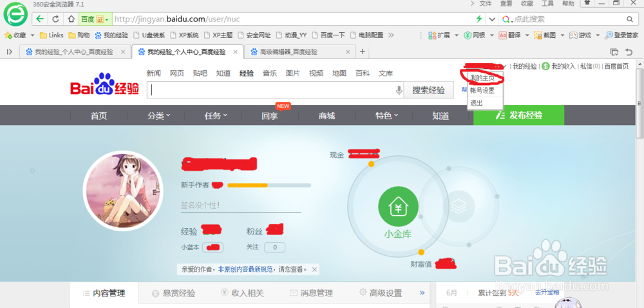This screenshot has height=308, width=644.
Task: Open the 安全网址 bookmark
Action: coord(254,35)
